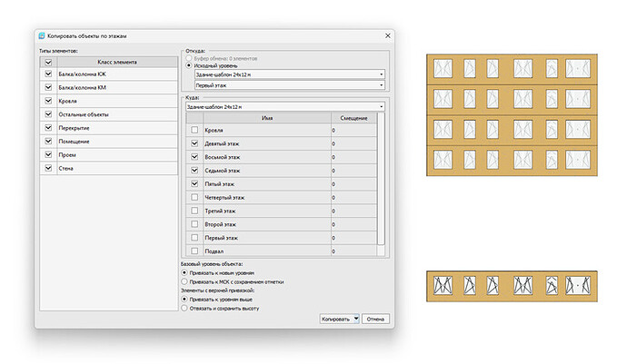Click the Отмена button
The image size is (627, 364).
(x=375, y=320)
